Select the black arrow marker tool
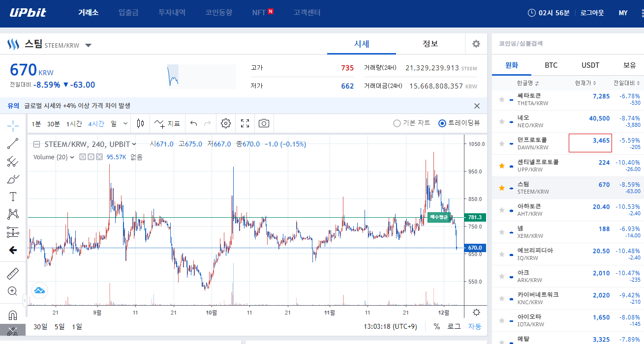The height and width of the screenshot is (344, 644). [13, 250]
